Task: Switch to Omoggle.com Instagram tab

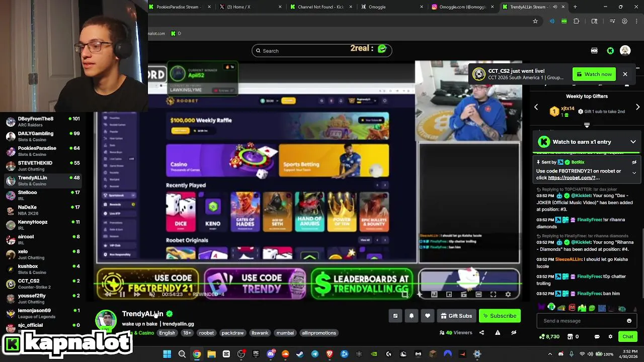Action: pos(462,7)
